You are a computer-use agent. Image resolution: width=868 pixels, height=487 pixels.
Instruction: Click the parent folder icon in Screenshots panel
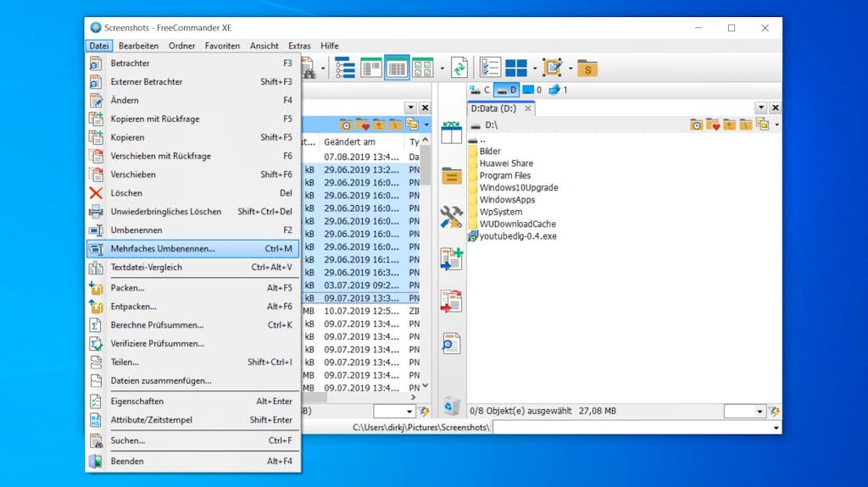pyautogui.click(x=379, y=125)
